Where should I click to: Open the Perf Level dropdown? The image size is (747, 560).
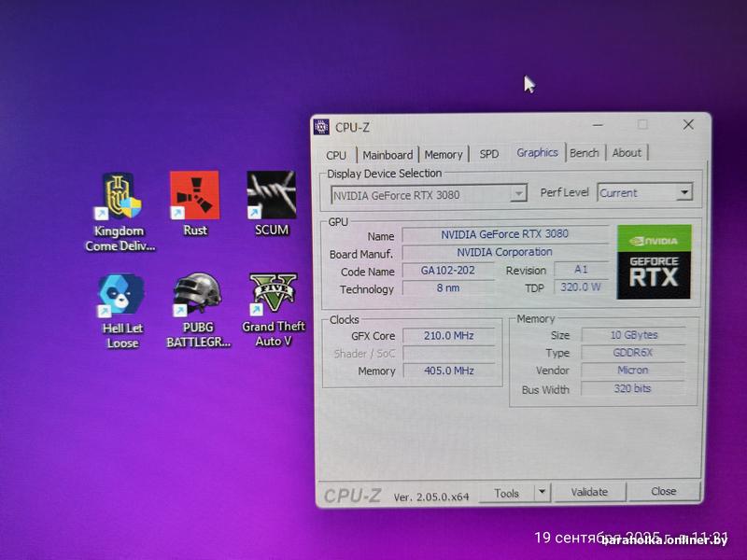click(684, 193)
